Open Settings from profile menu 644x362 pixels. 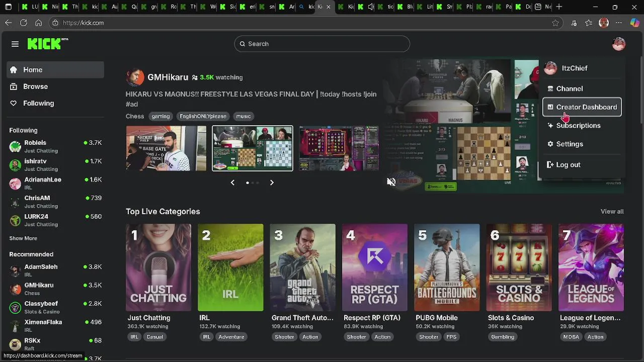[582, 144]
